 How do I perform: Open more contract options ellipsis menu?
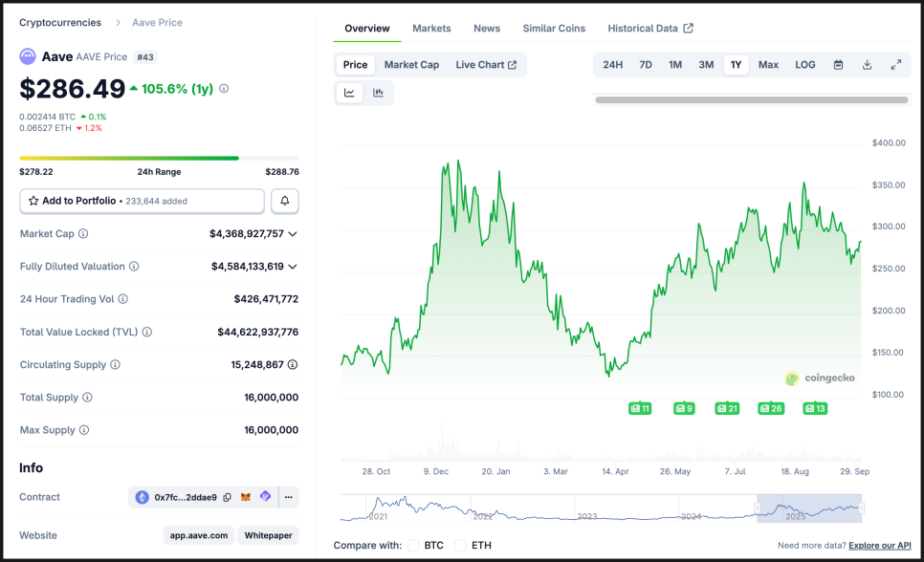[x=289, y=497]
